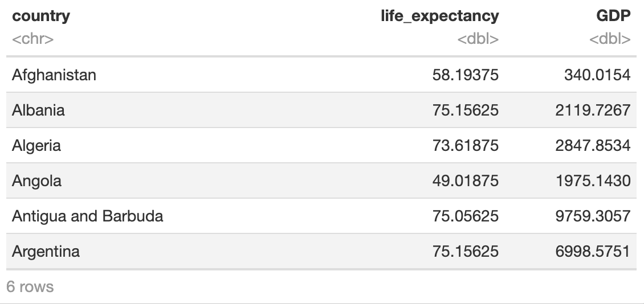Click Afghanistan's GDP value 340.0154
The height and width of the screenshot is (304, 644).
click(597, 75)
